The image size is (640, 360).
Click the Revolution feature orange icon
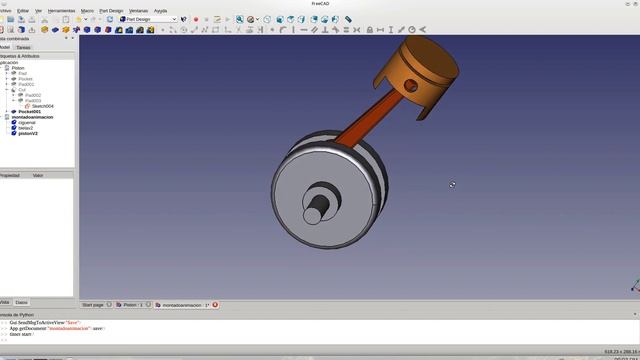coord(66,29)
